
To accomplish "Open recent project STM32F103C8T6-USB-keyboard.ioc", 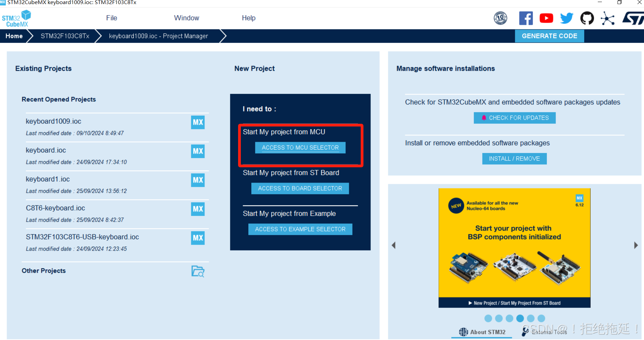I will point(82,237).
